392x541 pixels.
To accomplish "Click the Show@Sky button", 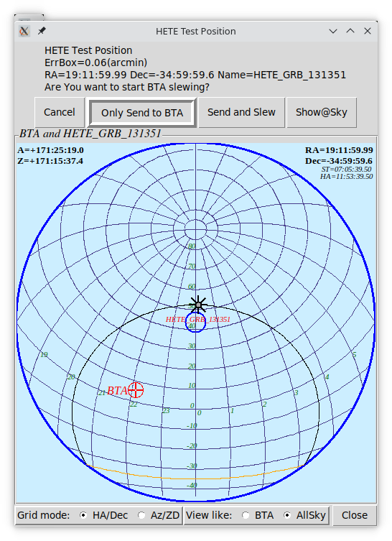I will coord(322,113).
